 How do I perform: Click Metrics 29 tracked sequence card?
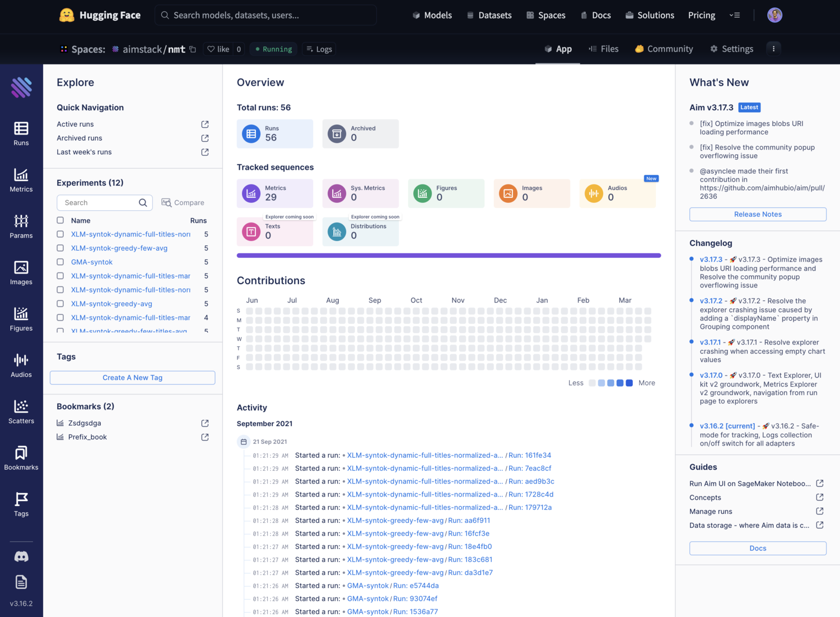(x=274, y=193)
